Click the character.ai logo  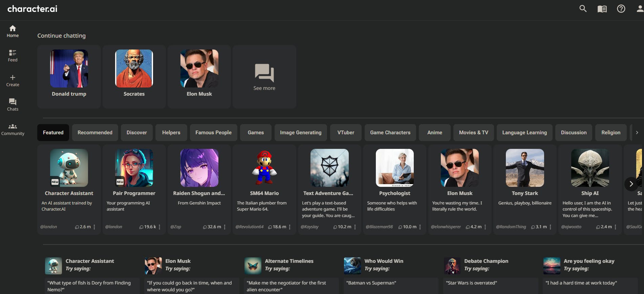[x=33, y=9]
